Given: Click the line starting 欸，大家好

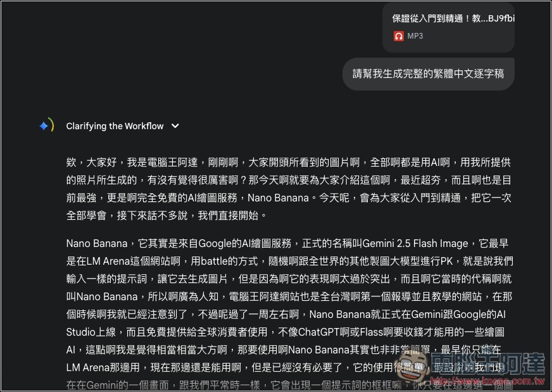Looking at the screenshot, I should pos(288,162).
